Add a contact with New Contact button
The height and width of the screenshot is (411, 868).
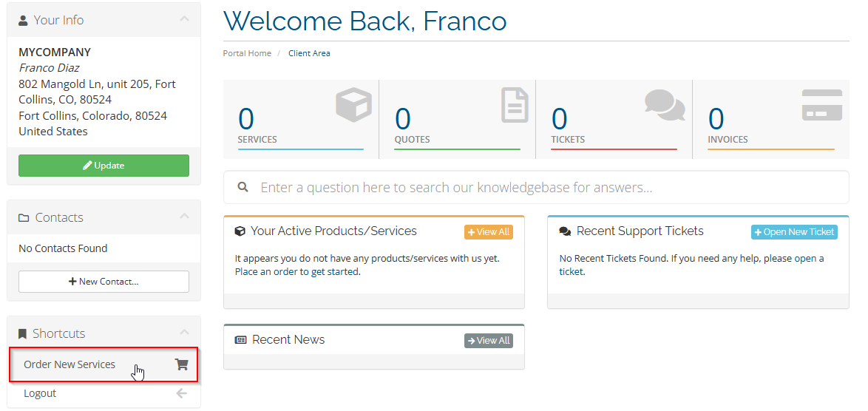(104, 282)
